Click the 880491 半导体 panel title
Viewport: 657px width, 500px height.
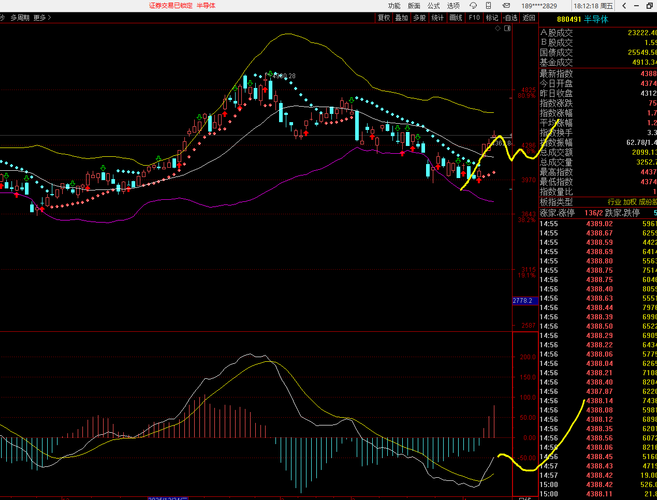pyautogui.click(x=582, y=19)
